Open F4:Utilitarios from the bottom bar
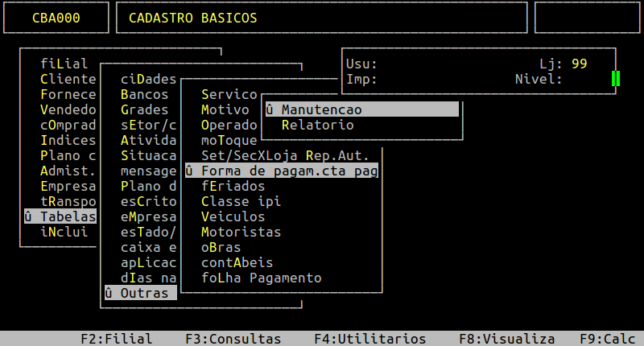The height and width of the screenshot is (346, 644). click(x=369, y=339)
